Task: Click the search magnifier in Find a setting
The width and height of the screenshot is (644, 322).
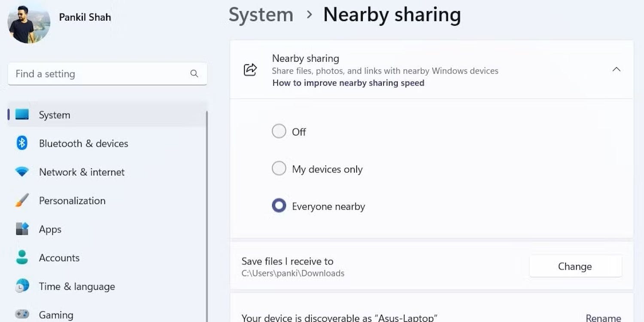Action: [x=194, y=74]
